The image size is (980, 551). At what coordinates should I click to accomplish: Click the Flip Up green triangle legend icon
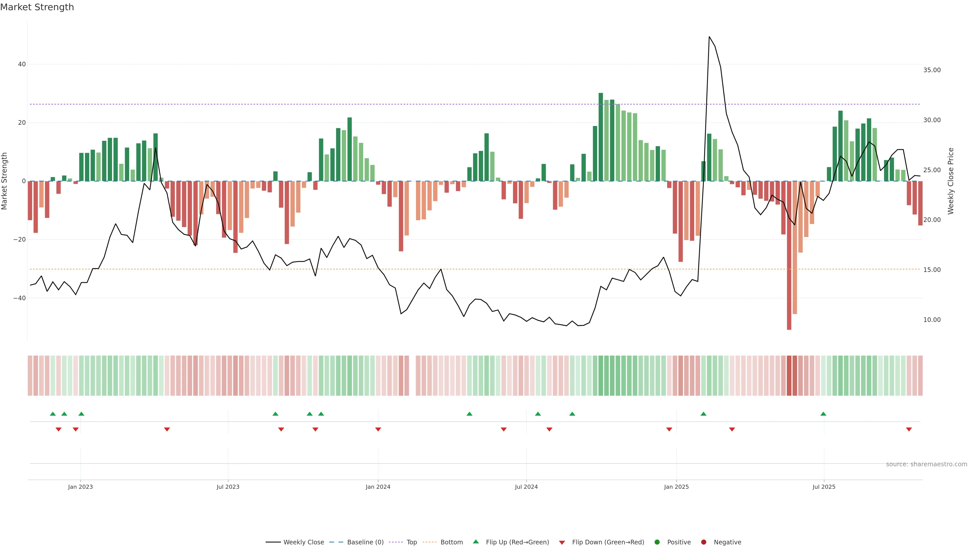(x=475, y=542)
